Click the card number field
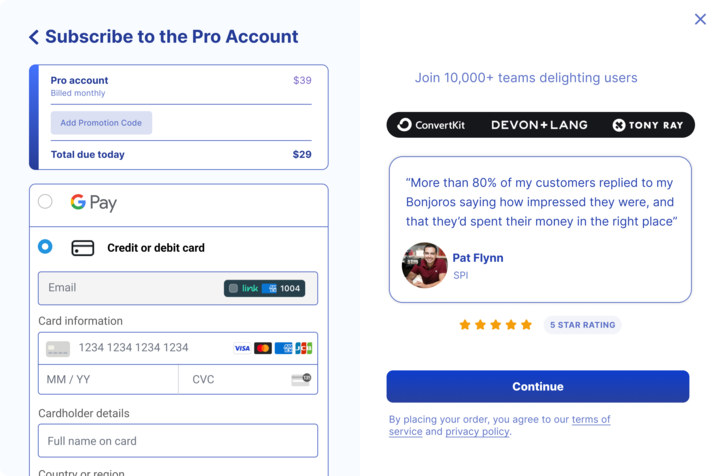 tap(133, 348)
